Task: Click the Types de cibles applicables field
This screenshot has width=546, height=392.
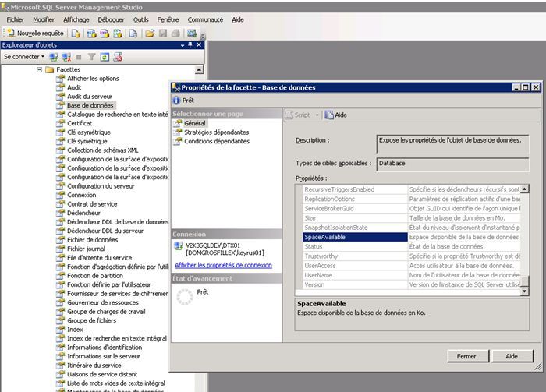Action: click(x=452, y=164)
